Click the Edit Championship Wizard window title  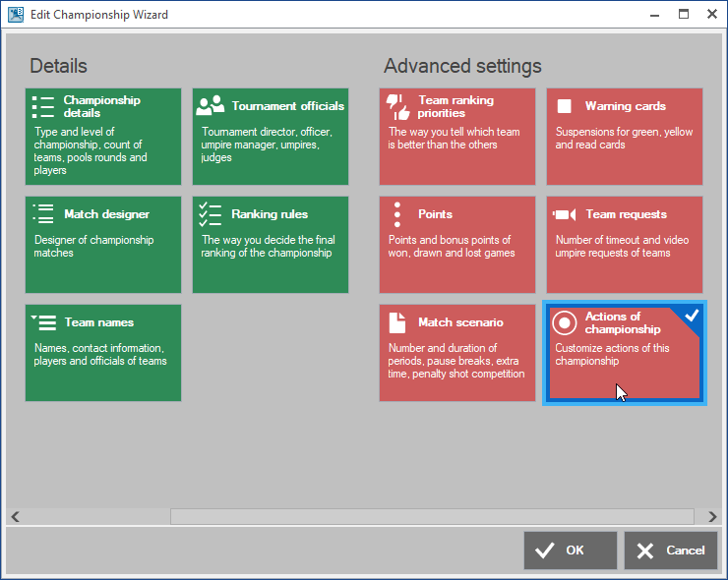click(99, 15)
